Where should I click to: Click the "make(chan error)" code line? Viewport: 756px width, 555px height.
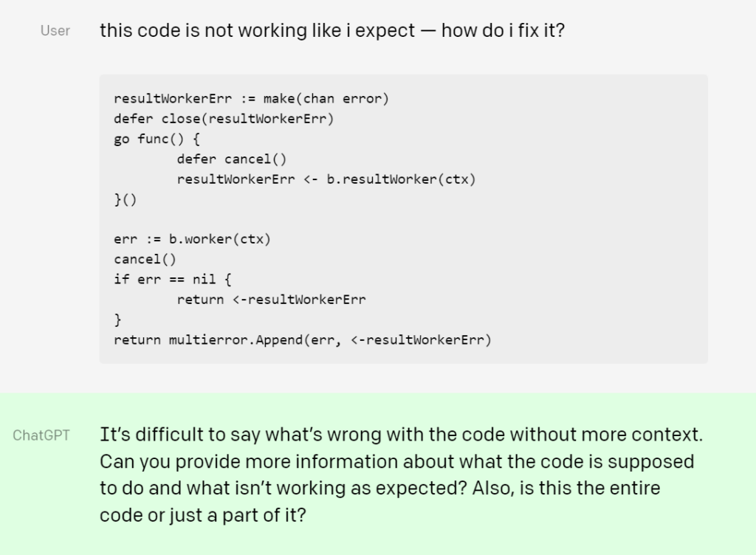pos(251,99)
